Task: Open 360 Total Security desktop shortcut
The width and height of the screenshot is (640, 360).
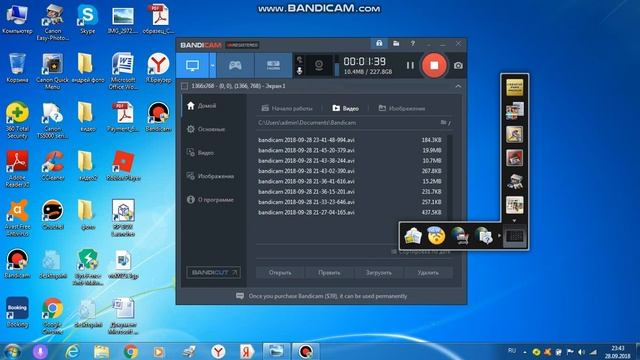Action: [x=17, y=120]
